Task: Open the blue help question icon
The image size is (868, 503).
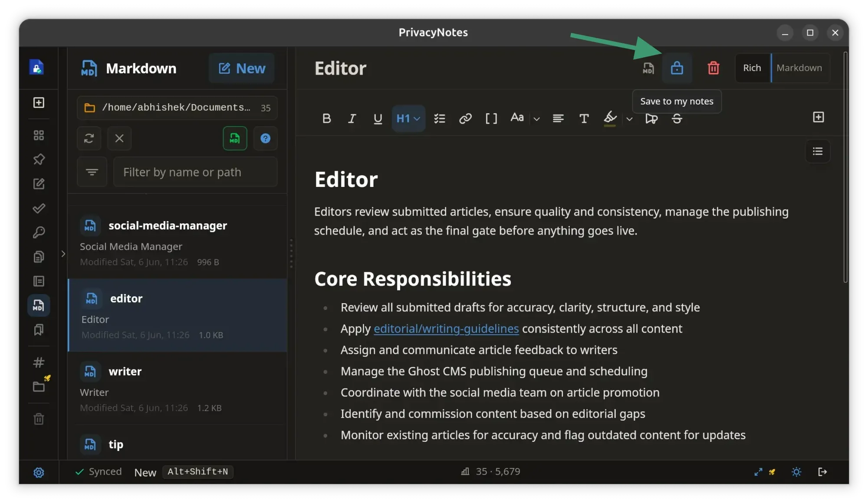Action: point(265,138)
